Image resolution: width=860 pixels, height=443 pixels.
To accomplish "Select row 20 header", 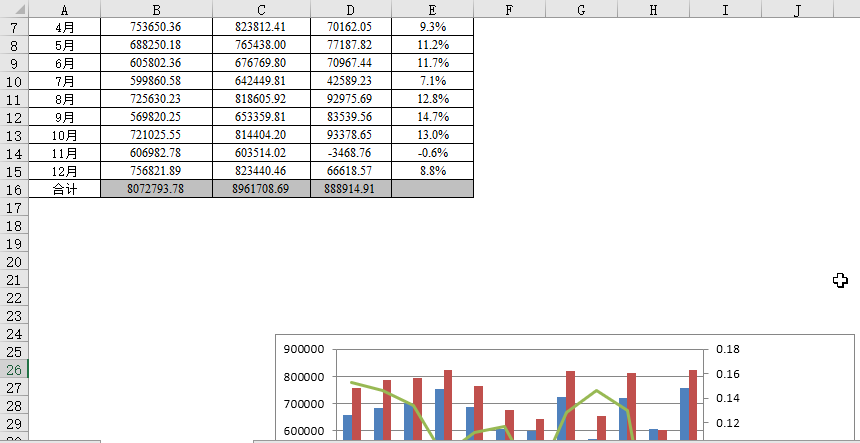I will tap(14, 262).
